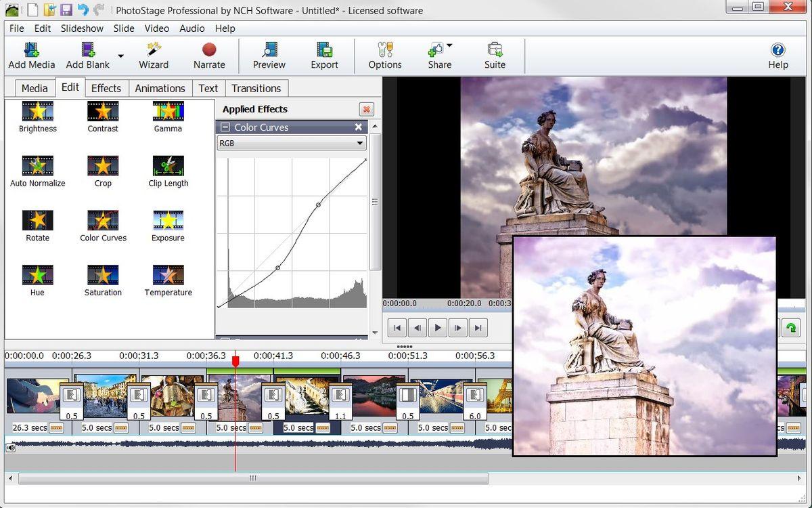This screenshot has width=812, height=508.
Task: Click the horizontal timeline scrollbar
Action: 253,478
